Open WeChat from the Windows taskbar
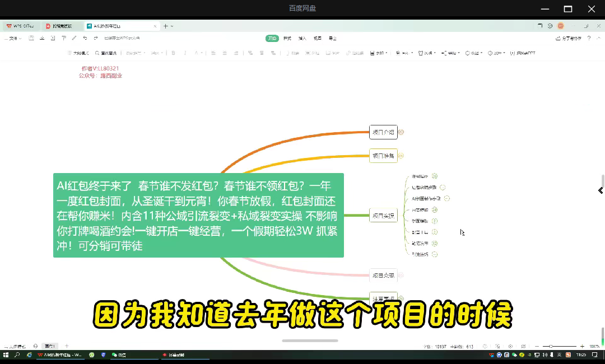605x364 pixels. pyautogui.click(x=118, y=355)
